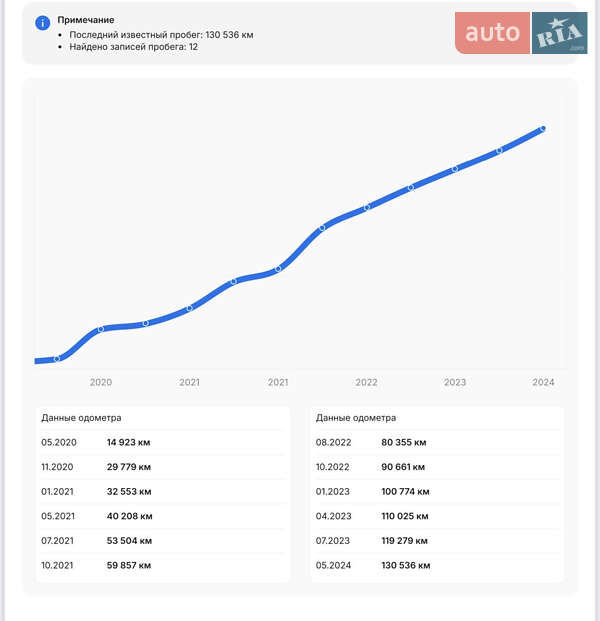
Task: Click the 2023 label on the chart axis
Action: click(455, 382)
